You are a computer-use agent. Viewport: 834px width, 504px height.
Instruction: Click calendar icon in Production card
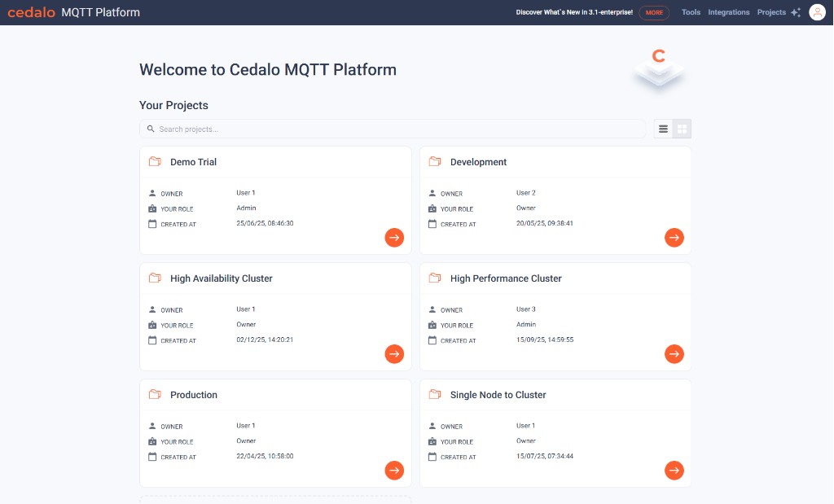pos(152,457)
